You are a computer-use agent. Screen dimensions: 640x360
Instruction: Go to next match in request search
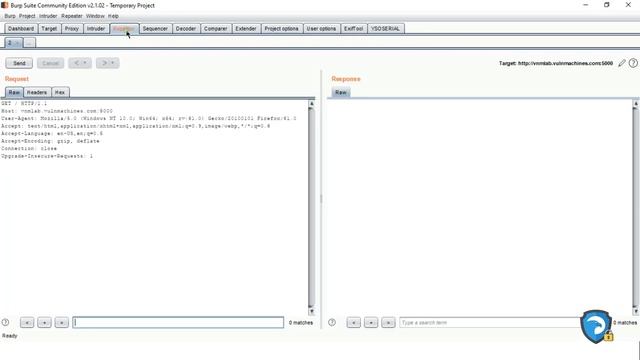coord(62,322)
